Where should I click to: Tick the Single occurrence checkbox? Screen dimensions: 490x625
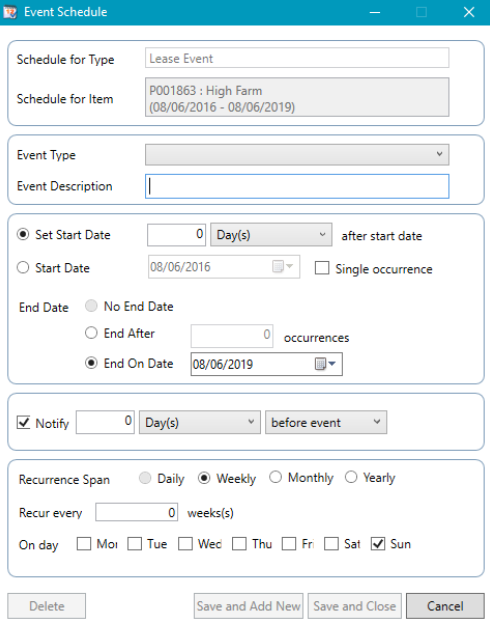tap(322, 268)
